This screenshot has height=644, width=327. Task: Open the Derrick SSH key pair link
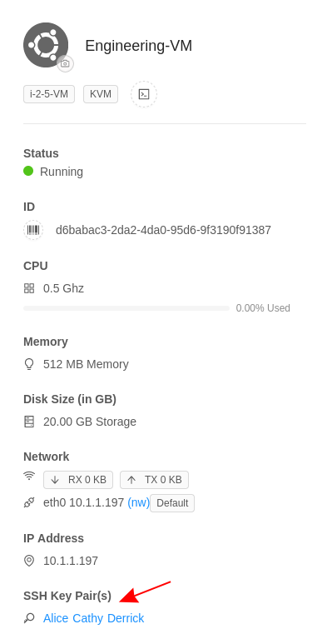coord(126,618)
